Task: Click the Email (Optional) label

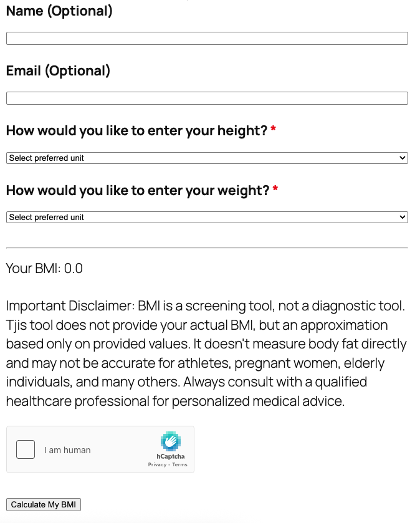Action: 56,70
